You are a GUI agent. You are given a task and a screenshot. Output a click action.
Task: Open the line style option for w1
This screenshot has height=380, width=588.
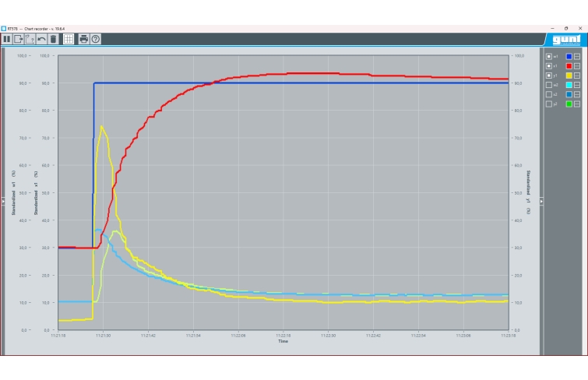point(577,57)
